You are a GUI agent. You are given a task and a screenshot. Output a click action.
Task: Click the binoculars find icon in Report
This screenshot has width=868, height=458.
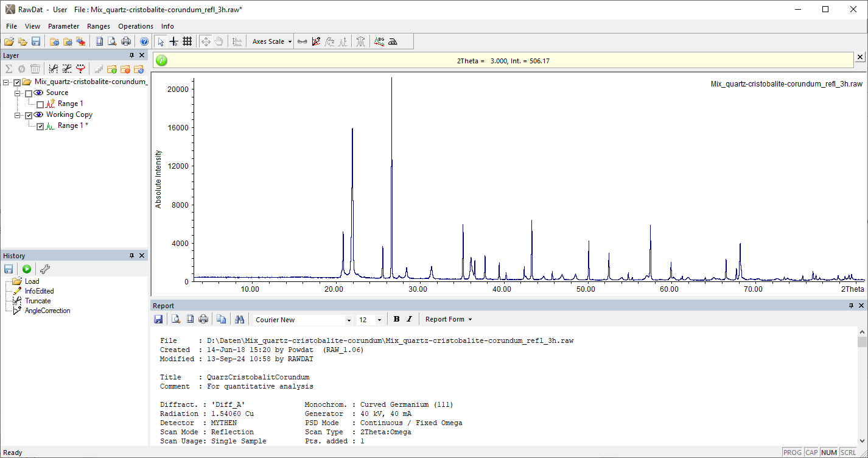coord(239,319)
